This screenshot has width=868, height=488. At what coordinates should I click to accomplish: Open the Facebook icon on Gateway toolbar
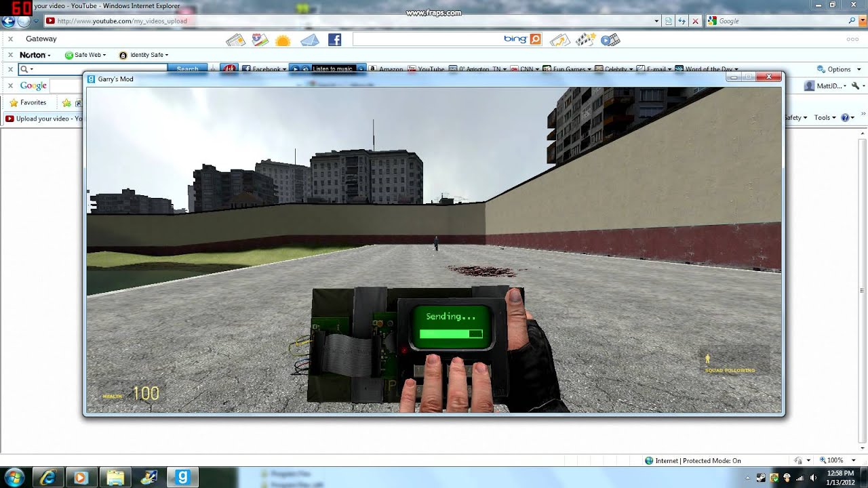[x=334, y=40]
